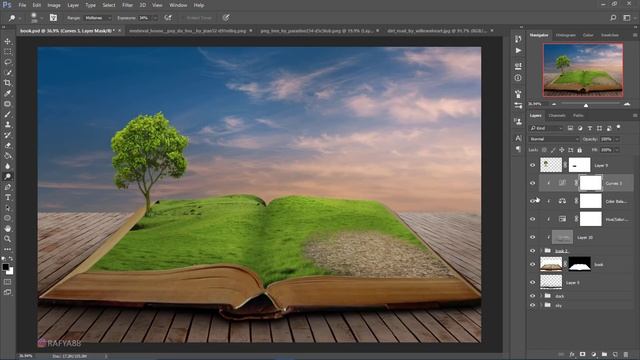This screenshot has width=640, height=360.
Task: Click the foreground color swatch
Action: (x=5, y=267)
